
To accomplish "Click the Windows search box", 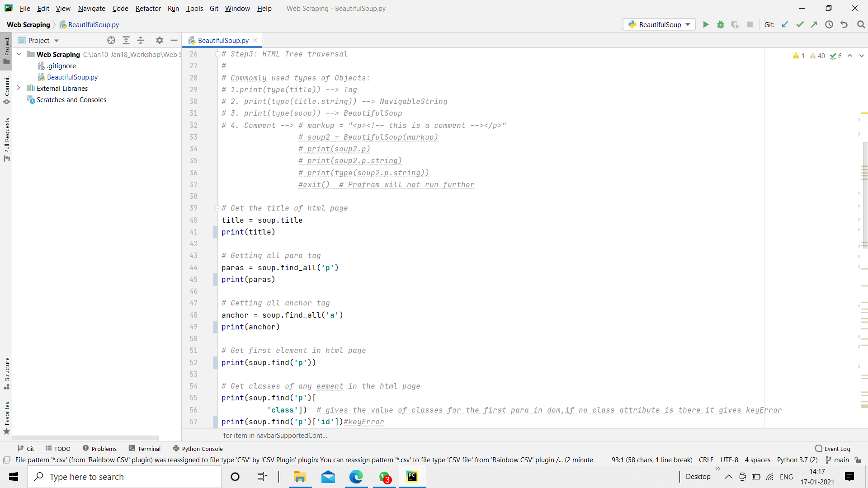I will (x=124, y=477).
